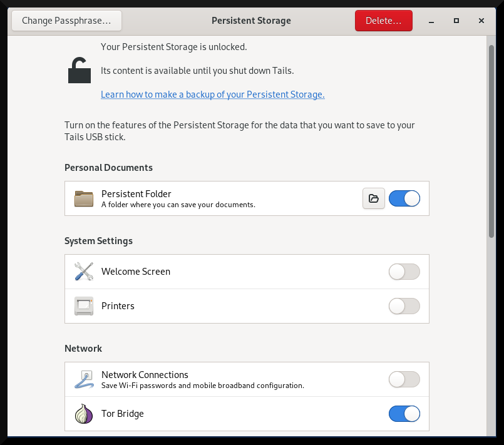504x445 pixels.
Task: Click the red Delete… button
Action: click(383, 21)
